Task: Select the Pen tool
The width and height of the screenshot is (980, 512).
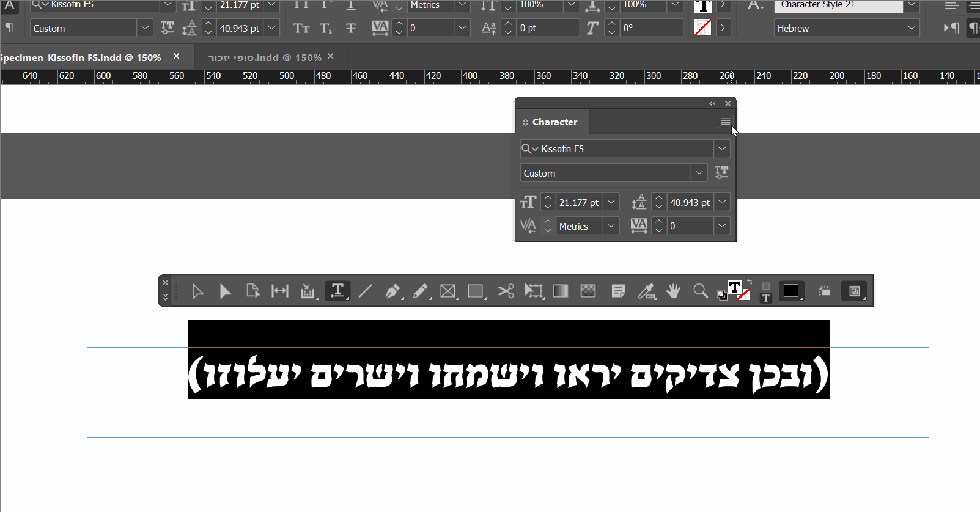Action: tap(392, 291)
